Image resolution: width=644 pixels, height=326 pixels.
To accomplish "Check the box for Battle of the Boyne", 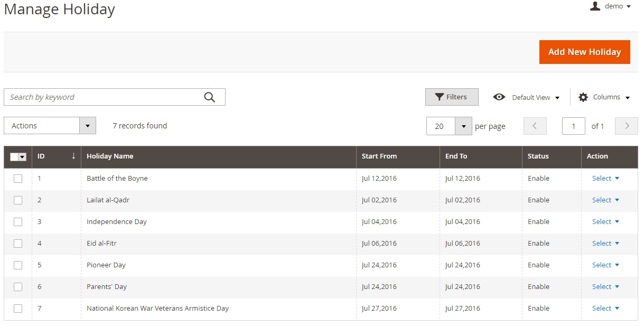I will pos(18,179).
